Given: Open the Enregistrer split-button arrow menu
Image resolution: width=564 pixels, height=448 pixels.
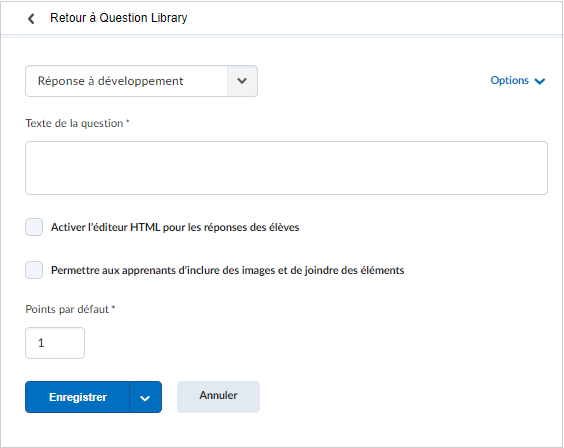Looking at the screenshot, I should 145,397.
